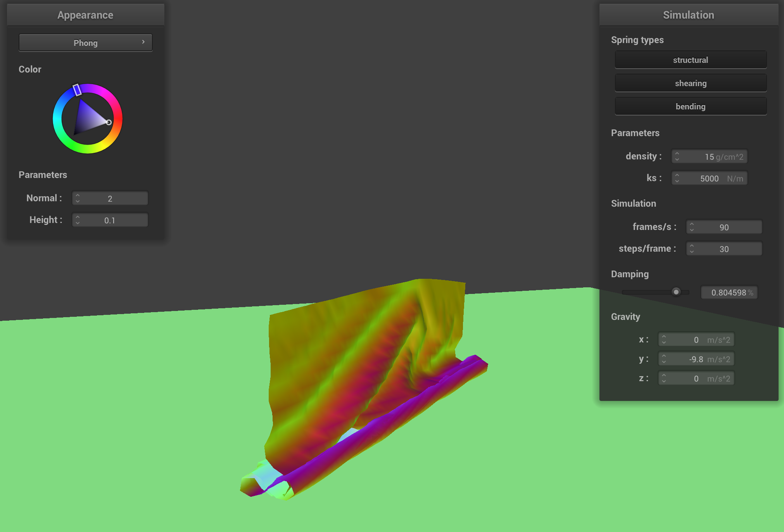Viewport: 784px width, 532px height.
Task: Click the hue marker on color wheel
Action: [x=77, y=90]
